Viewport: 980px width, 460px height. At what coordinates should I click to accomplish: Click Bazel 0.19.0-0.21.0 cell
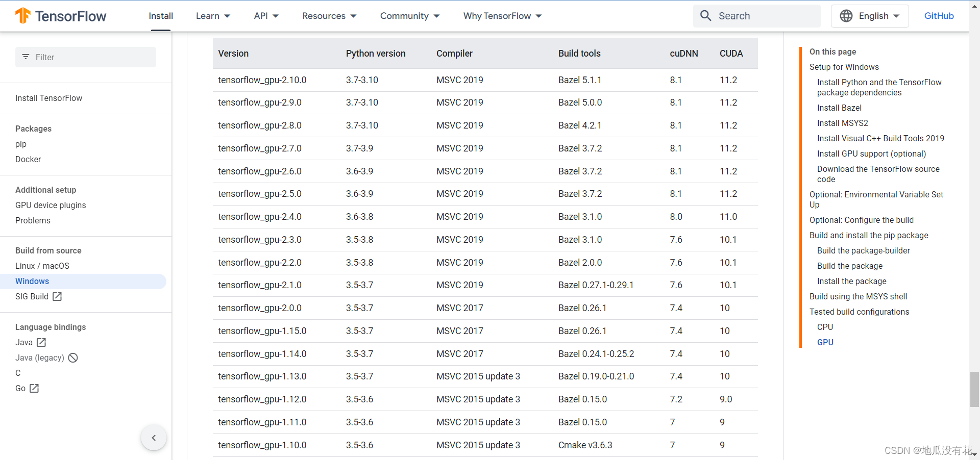pos(596,376)
